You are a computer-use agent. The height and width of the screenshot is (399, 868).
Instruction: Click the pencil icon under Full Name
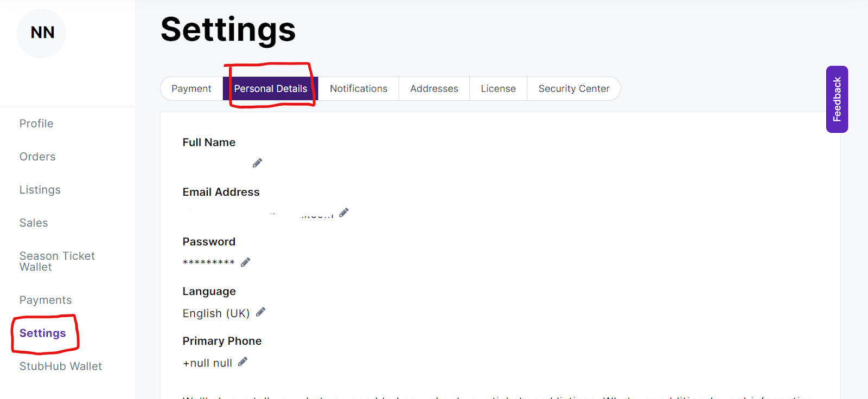[257, 163]
